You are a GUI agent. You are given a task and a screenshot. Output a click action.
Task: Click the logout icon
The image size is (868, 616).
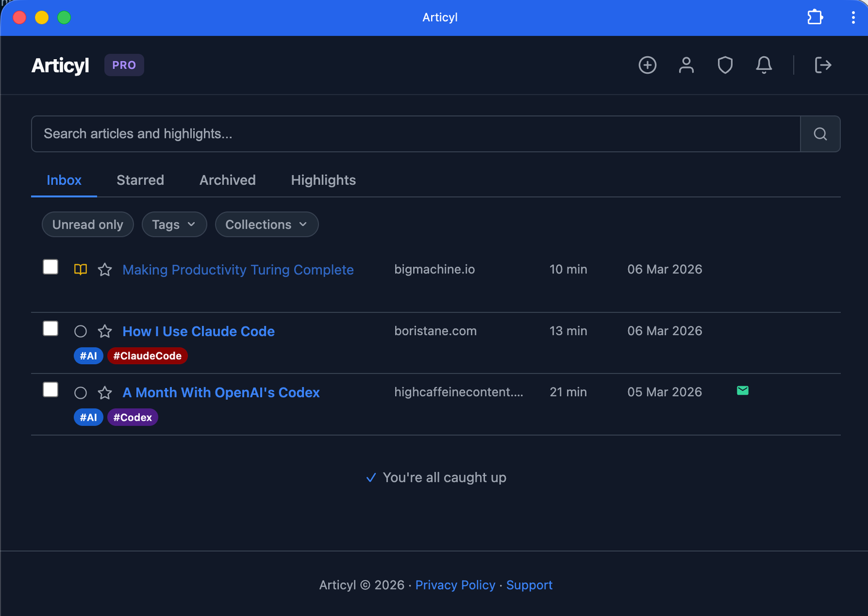823,65
